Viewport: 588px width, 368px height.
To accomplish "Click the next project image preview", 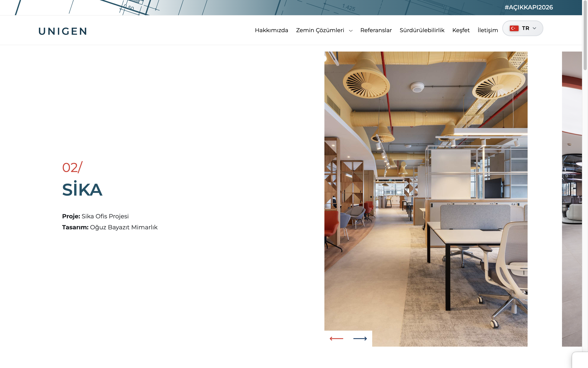I will [572, 199].
